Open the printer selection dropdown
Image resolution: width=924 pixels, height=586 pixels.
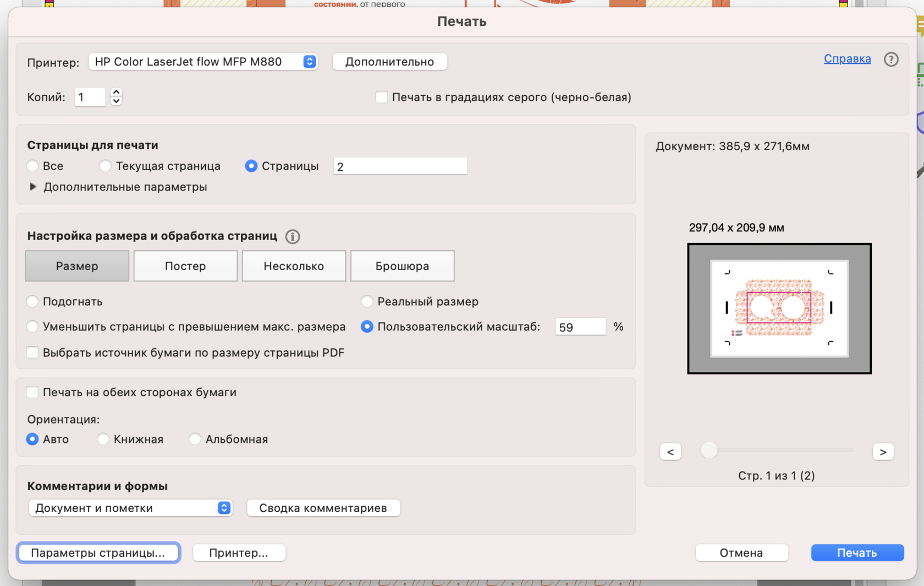tap(202, 62)
